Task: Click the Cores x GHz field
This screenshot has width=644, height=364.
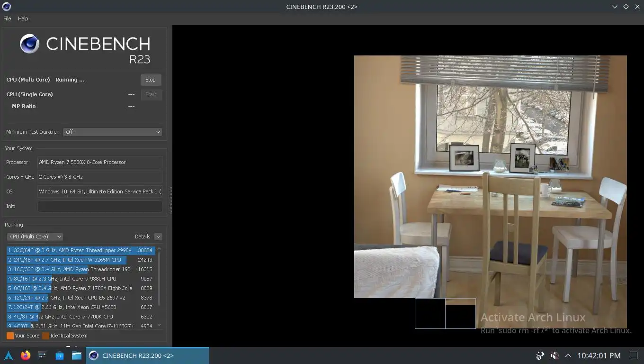Action: (x=100, y=177)
